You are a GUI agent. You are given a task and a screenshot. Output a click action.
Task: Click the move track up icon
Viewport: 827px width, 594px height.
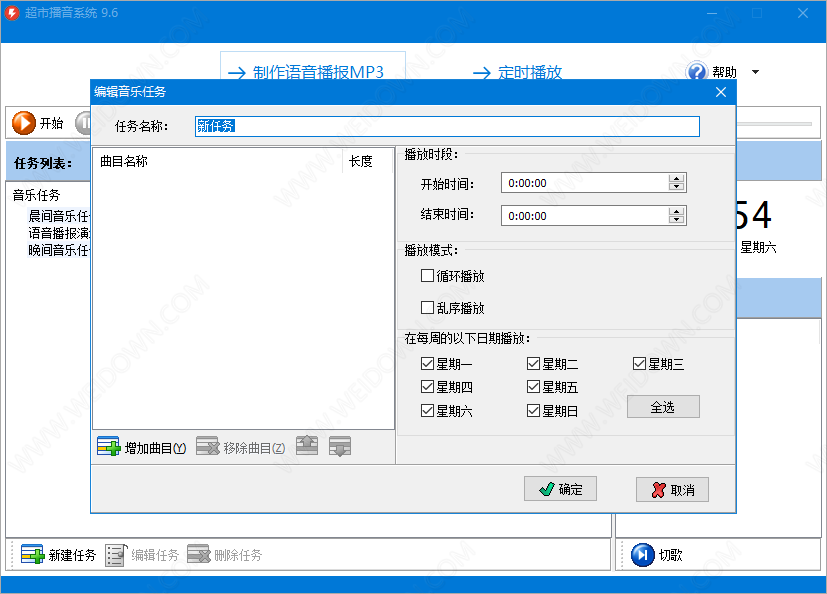pos(307,446)
